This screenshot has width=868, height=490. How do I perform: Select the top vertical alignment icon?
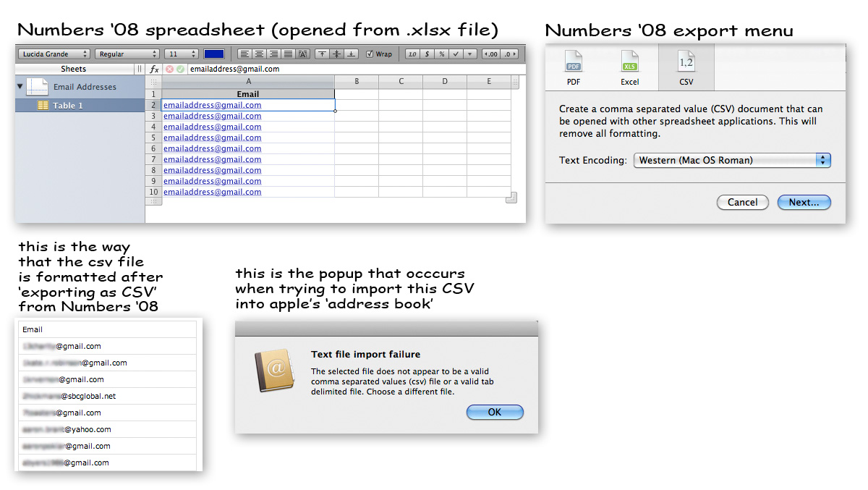tap(323, 54)
